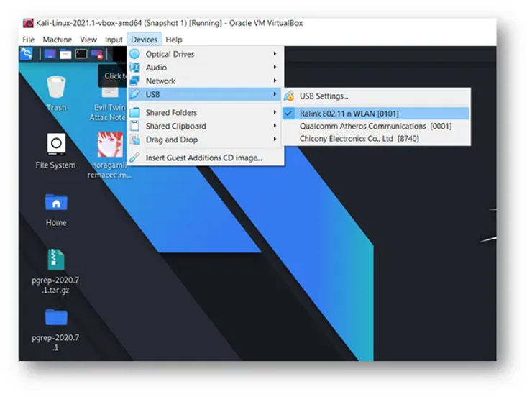
Task: Click the Audio label in Devices menu
Action: 156,68
